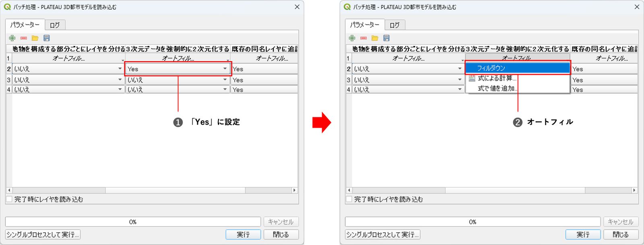Open オートフィル under 既存の同名レイヤ column in left dialog
This screenshot has width=644, height=245.
click(x=265, y=58)
